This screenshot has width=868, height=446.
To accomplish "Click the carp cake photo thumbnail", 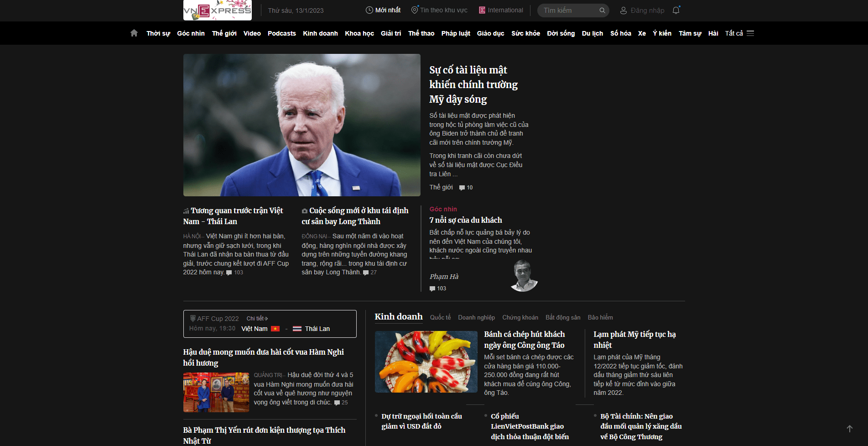I will coord(426,362).
